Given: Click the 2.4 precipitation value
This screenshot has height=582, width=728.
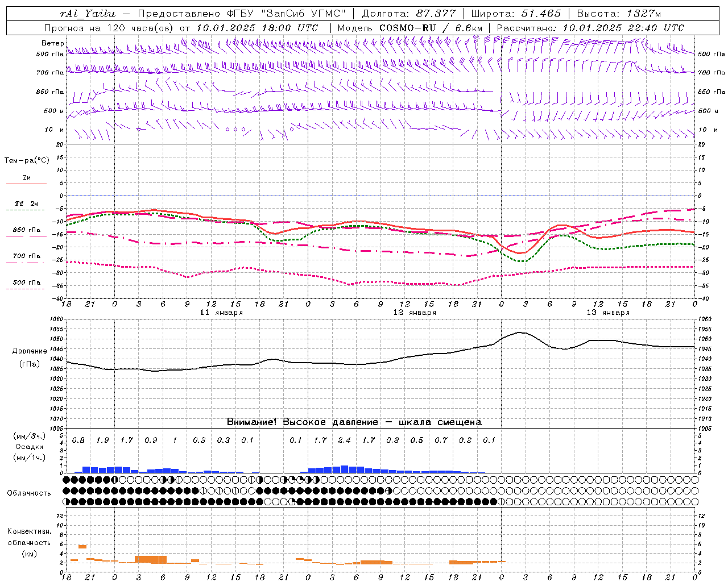Looking at the screenshot, I should [x=344, y=440].
